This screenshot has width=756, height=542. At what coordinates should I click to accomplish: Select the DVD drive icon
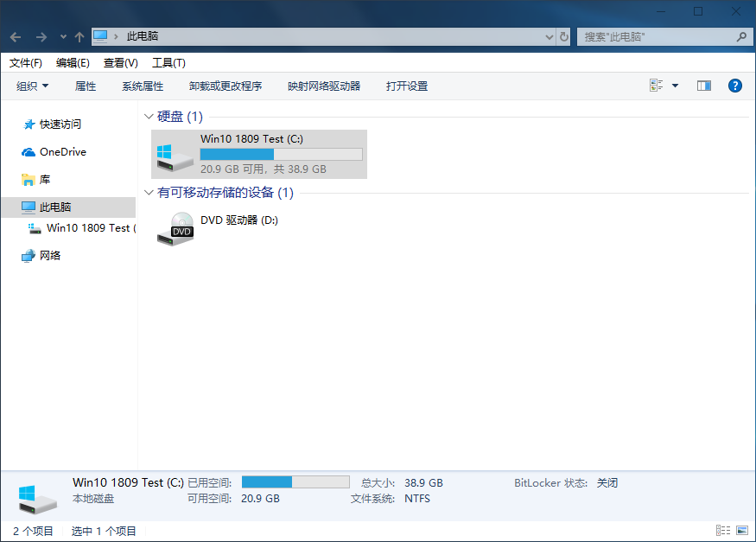(175, 229)
